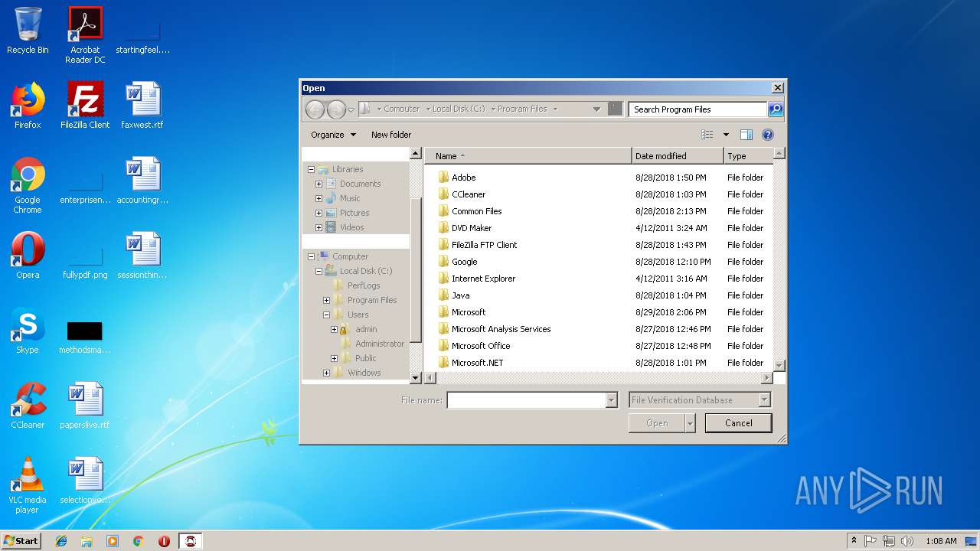Click the search magnifier icon in Open dialog

tap(776, 109)
